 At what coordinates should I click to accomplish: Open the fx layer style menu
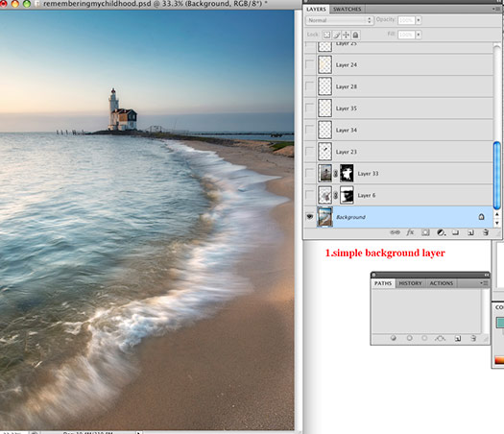410,232
